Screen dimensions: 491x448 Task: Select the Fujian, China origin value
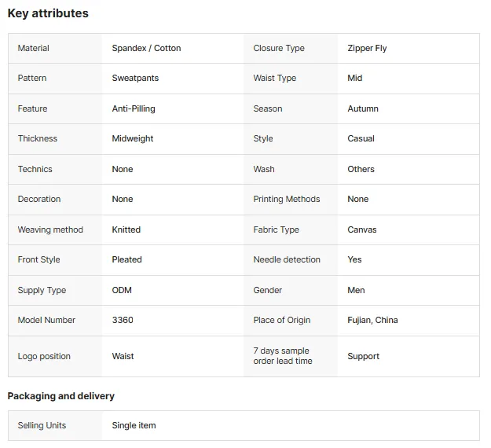(372, 320)
